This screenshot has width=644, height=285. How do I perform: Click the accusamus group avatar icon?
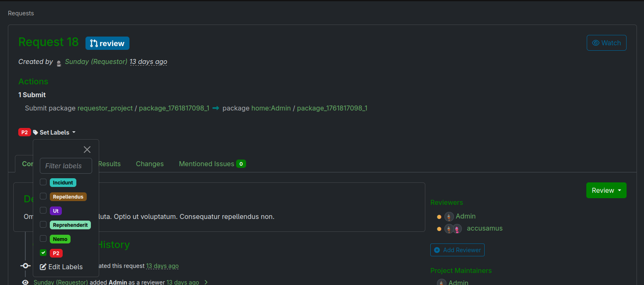pyautogui.click(x=453, y=228)
